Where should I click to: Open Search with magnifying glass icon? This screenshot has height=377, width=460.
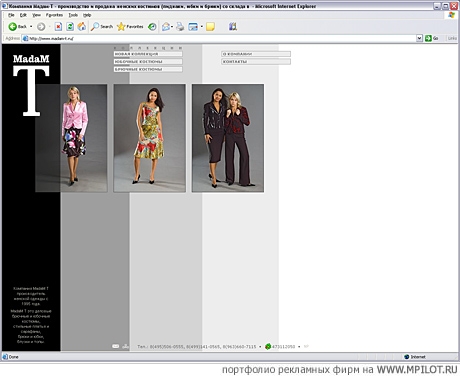pos(102,27)
